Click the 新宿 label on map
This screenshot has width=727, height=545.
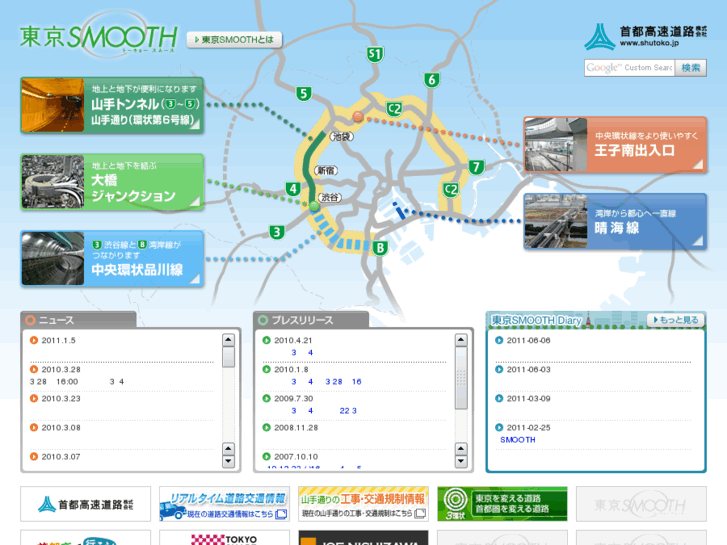pos(326,170)
